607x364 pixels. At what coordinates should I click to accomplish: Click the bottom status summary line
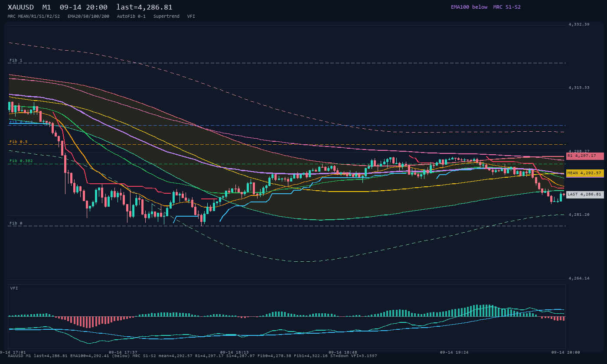pos(193,356)
